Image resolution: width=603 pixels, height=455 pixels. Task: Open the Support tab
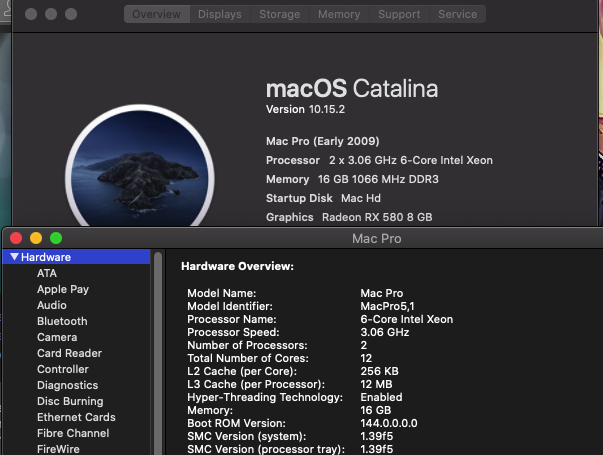coord(399,14)
